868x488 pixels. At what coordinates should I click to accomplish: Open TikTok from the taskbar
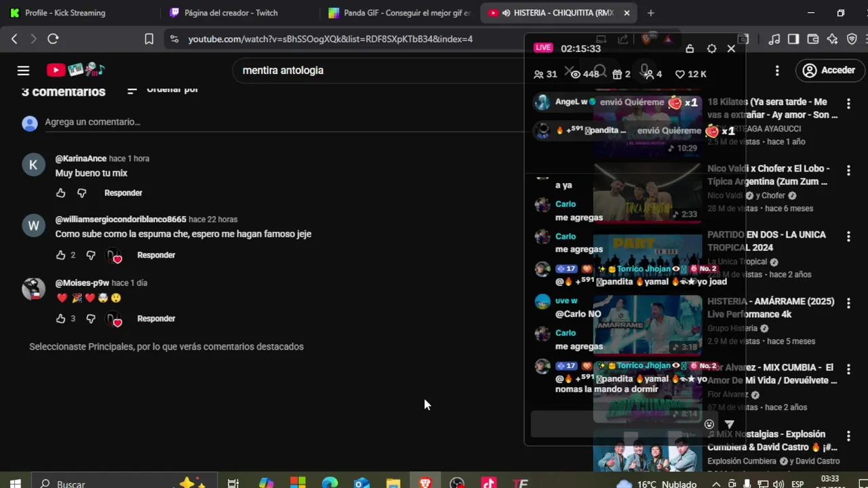coord(488,483)
